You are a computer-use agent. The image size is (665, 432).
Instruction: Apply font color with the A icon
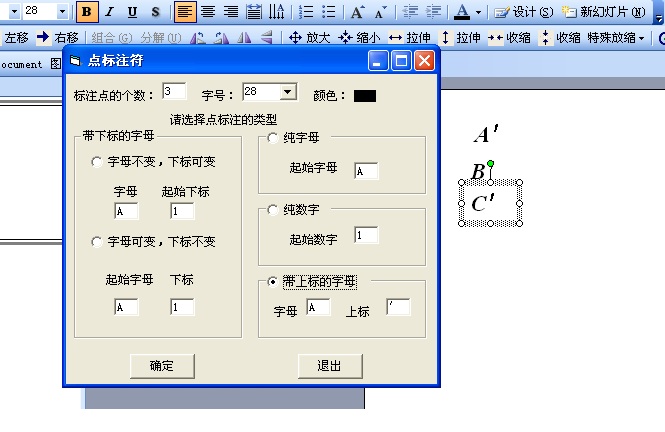tap(462, 12)
